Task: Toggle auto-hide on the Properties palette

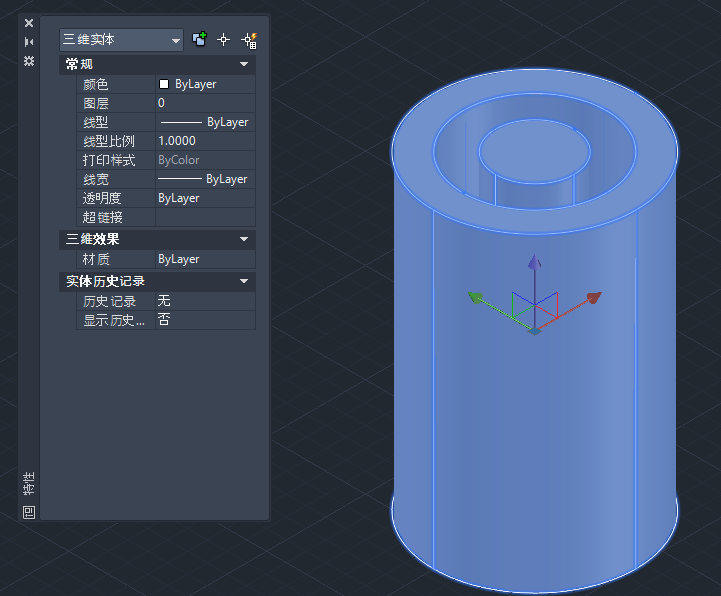Action: pos(29,42)
